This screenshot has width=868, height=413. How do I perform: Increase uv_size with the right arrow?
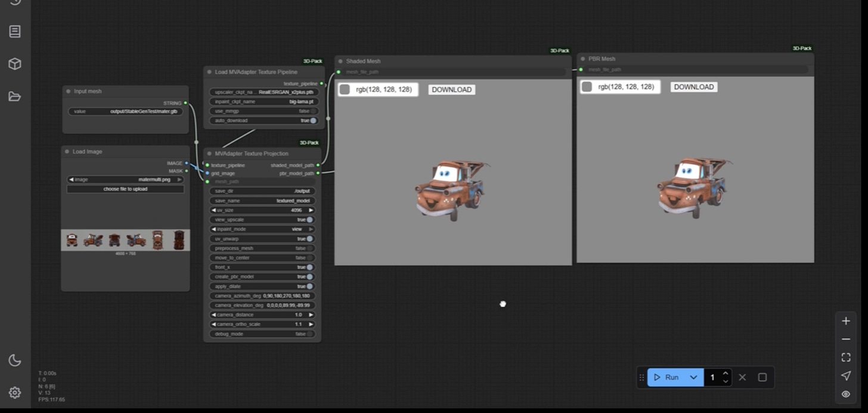[311, 210]
